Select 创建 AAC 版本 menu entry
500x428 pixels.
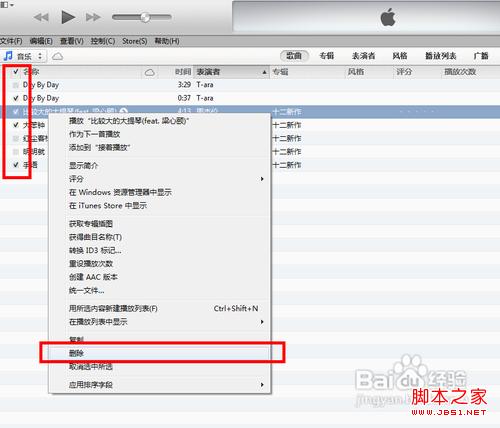coord(159,277)
